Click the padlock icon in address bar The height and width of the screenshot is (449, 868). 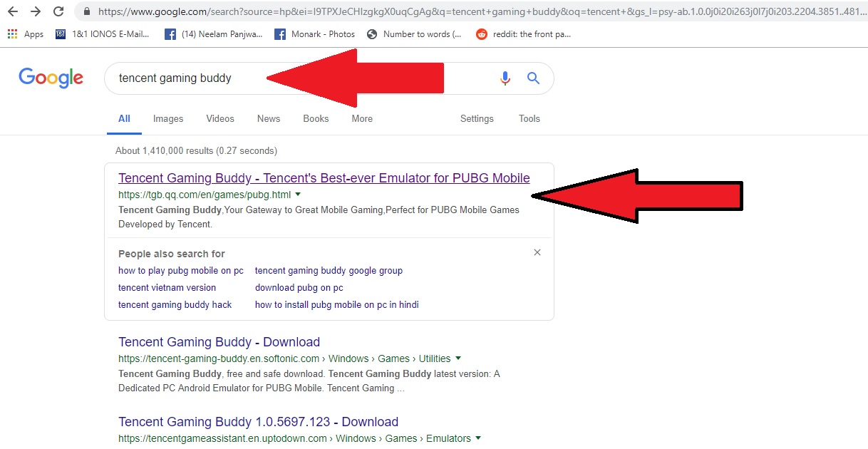[87, 11]
